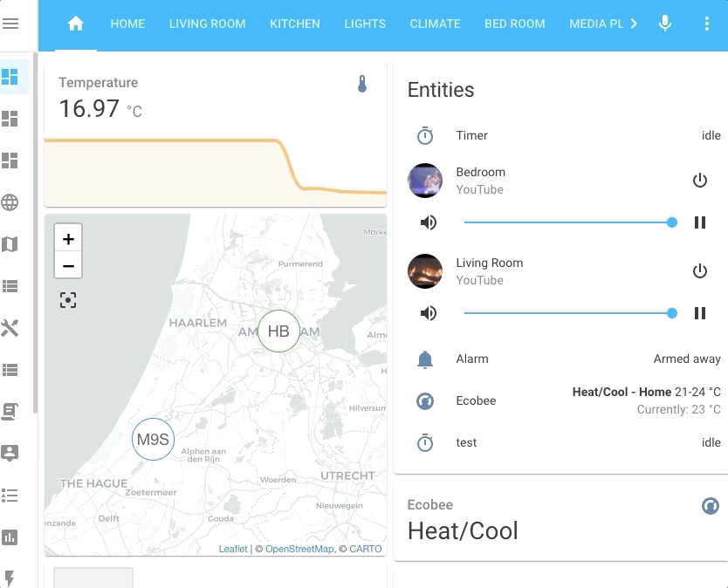Click the Alarm bell icon in Entities
The height and width of the screenshot is (588, 728).
425,359
